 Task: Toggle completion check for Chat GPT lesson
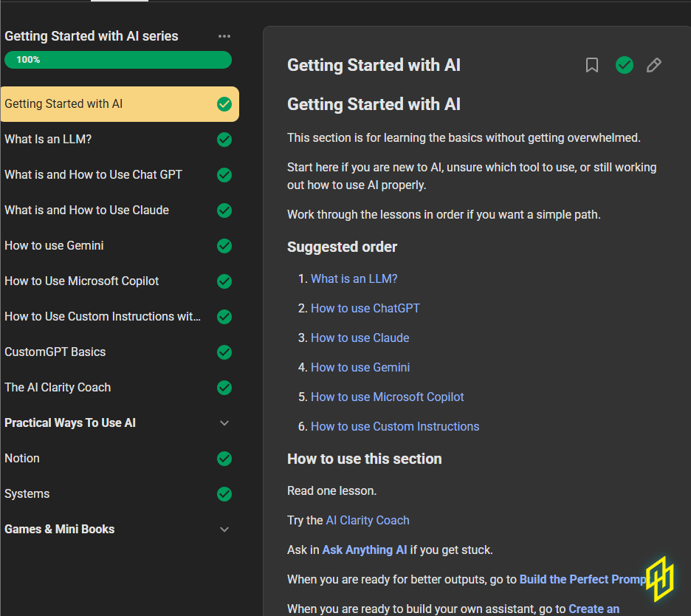coord(224,175)
